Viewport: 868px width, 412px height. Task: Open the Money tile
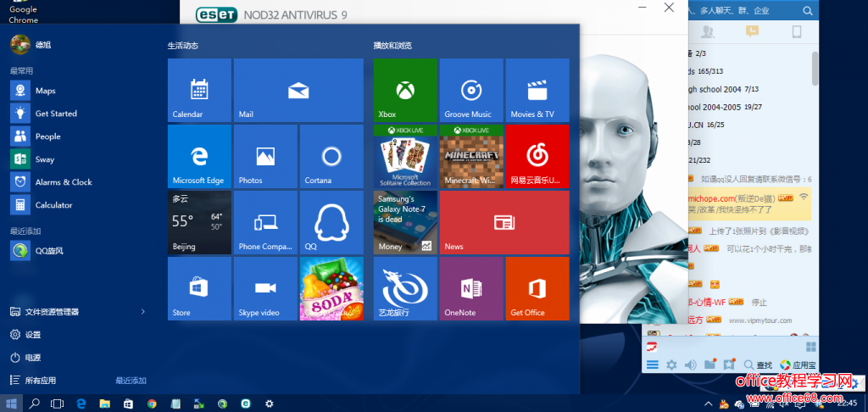coord(405,222)
